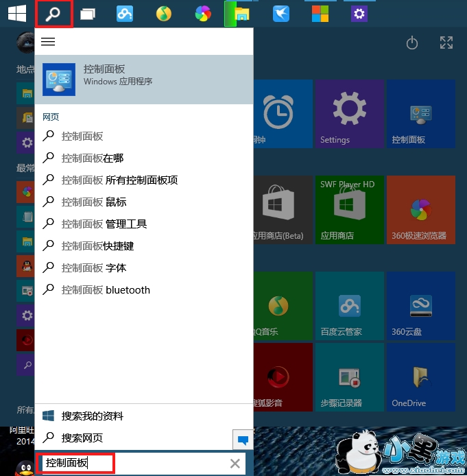Open the notepad icon in Start list
Screen dimensions: 467x476
26,217
